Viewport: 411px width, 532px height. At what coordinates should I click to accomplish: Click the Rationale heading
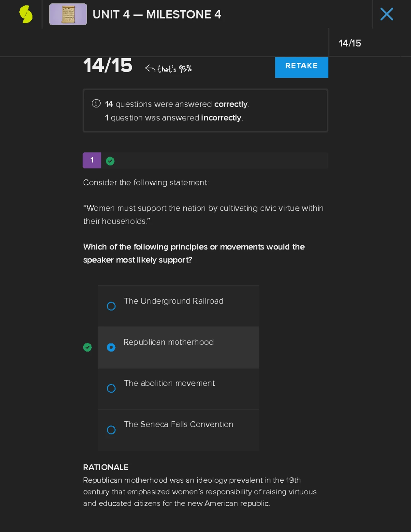coord(106,467)
